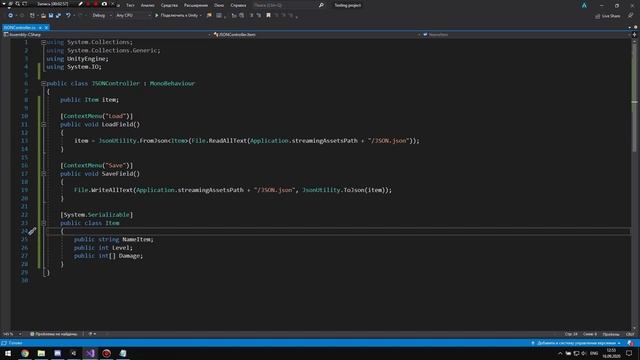Click the split editor icon at scrollbar top
Screen dimensions: 640x360
(x=634, y=35)
